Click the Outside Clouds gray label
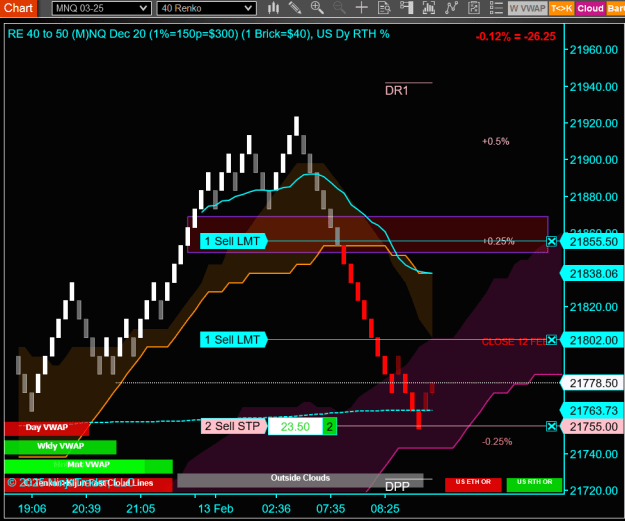 300,478
